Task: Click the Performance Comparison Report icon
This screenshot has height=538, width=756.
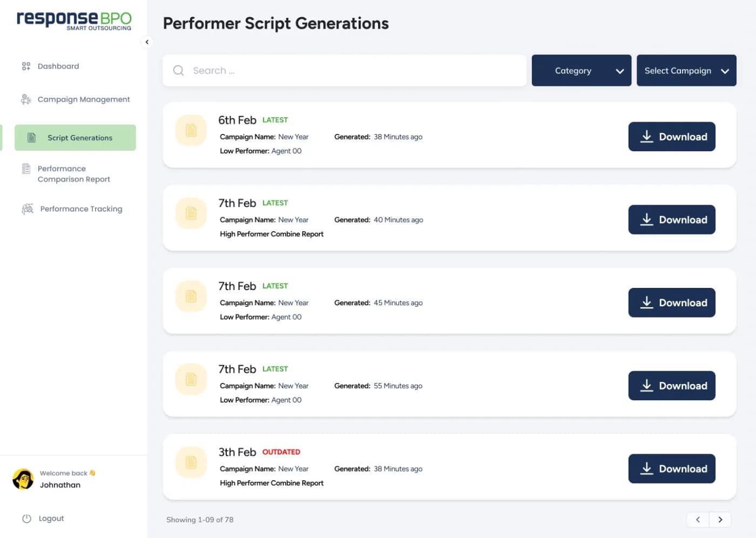Action: pos(26,169)
